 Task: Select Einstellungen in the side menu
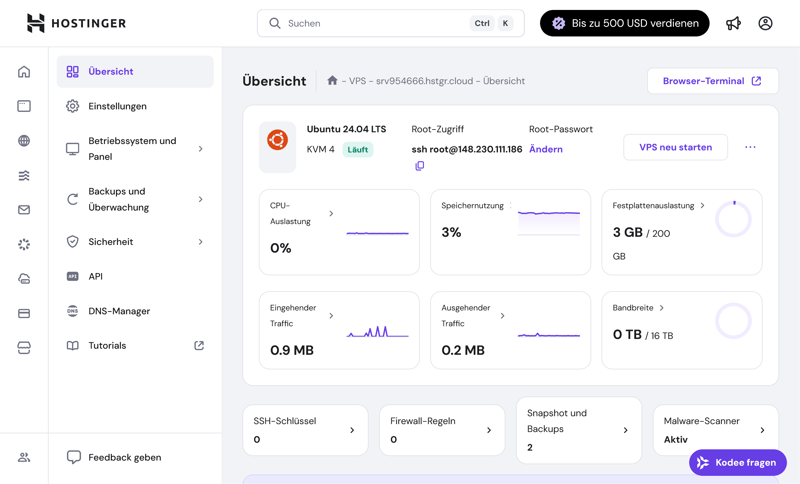click(117, 106)
